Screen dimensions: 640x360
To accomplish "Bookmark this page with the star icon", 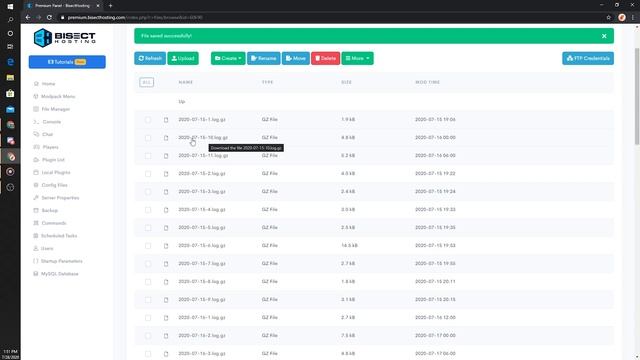I will click(x=609, y=18).
